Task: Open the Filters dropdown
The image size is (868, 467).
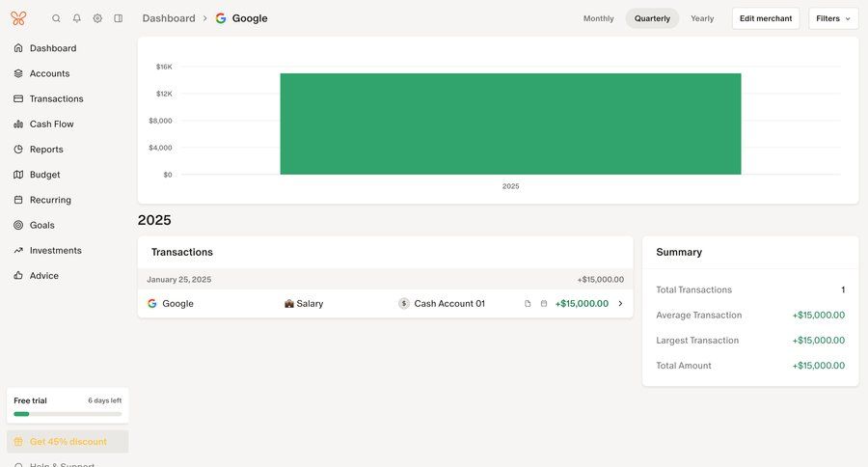Action: point(833,18)
